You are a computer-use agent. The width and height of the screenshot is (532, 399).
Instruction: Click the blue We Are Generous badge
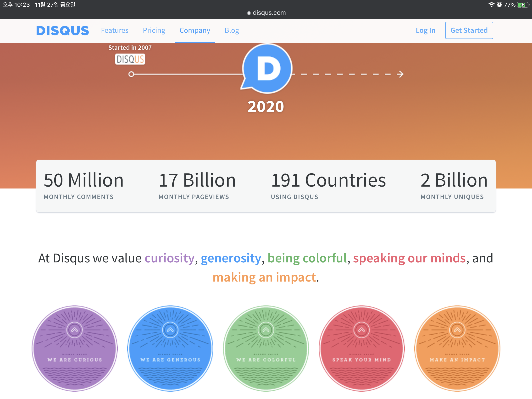[x=170, y=348]
